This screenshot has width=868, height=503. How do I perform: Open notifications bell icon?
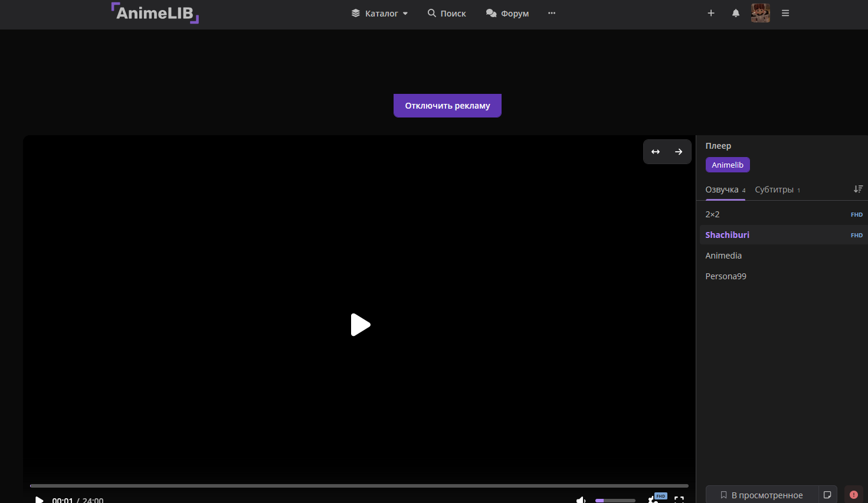pyautogui.click(x=736, y=13)
